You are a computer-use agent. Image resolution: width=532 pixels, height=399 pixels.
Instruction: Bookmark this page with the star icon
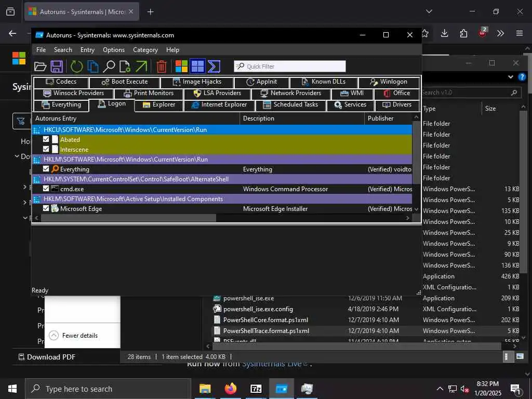click(425, 33)
